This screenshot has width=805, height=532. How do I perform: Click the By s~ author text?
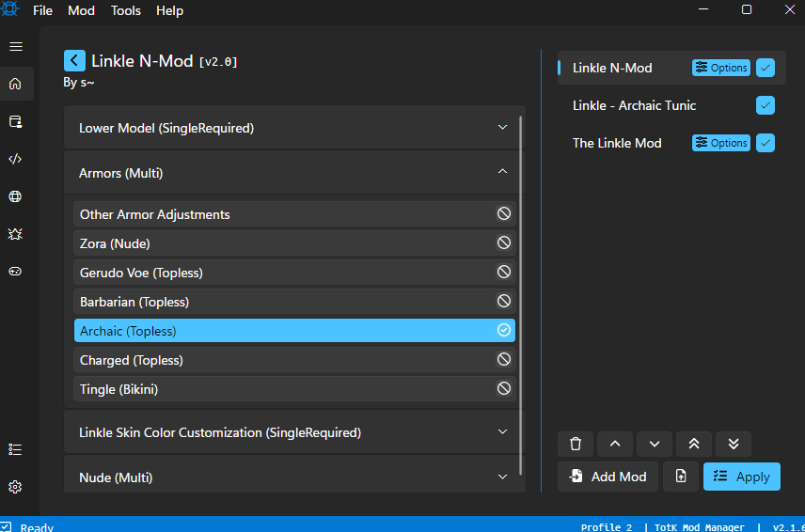coord(79,82)
